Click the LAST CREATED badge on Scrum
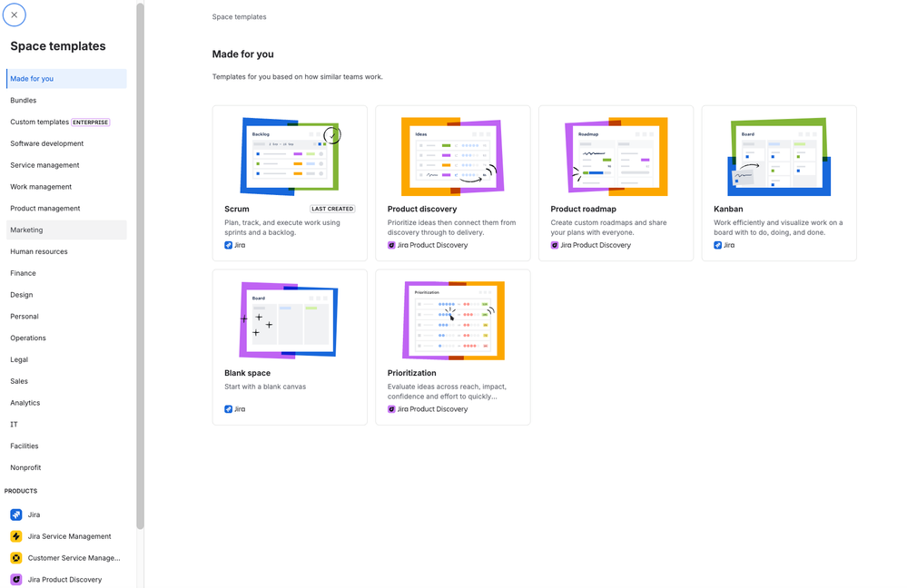This screenshot has width=907, height=588. [332, 209]
